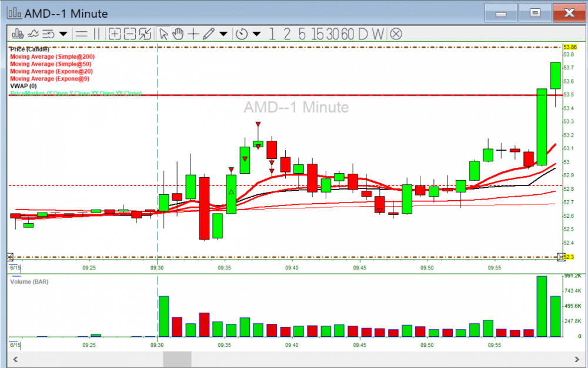Toggle the VWAP (0) study label
The height and width of the screenshot is (368, 588).
tap(24, 86)
